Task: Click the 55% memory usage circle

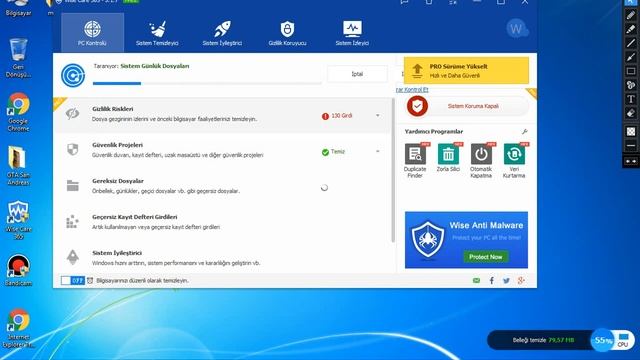Action: (602, 340)
